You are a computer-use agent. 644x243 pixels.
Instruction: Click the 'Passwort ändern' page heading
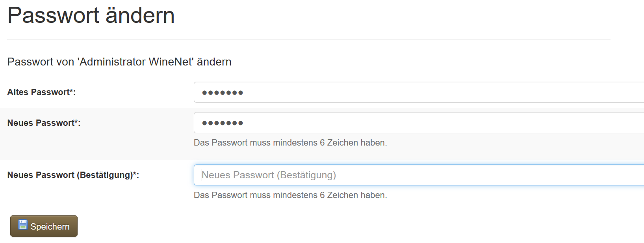click(91, 16)
